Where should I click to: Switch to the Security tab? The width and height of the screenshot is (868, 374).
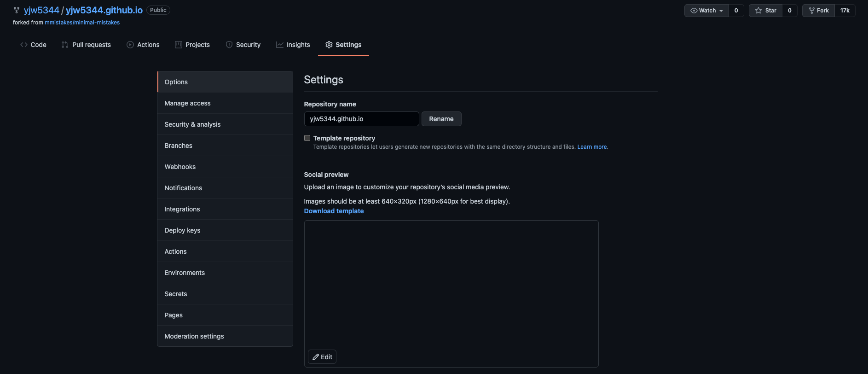point(243,45)
